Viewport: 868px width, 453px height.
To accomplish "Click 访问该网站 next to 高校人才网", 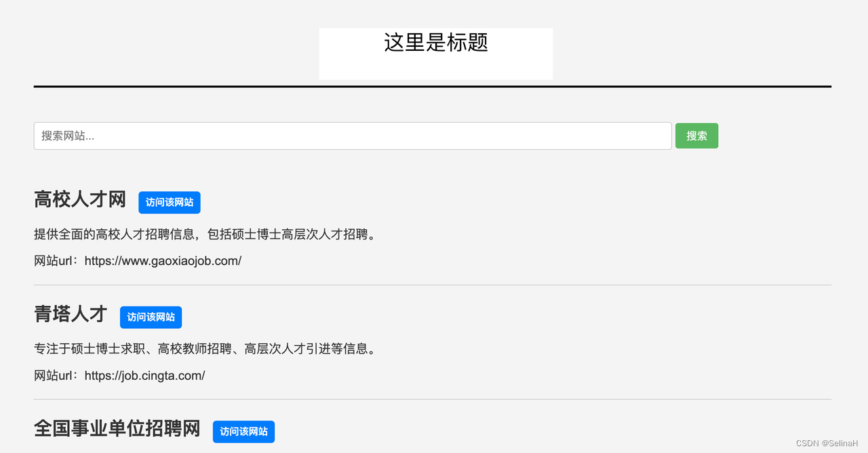I will click(170, 202).
